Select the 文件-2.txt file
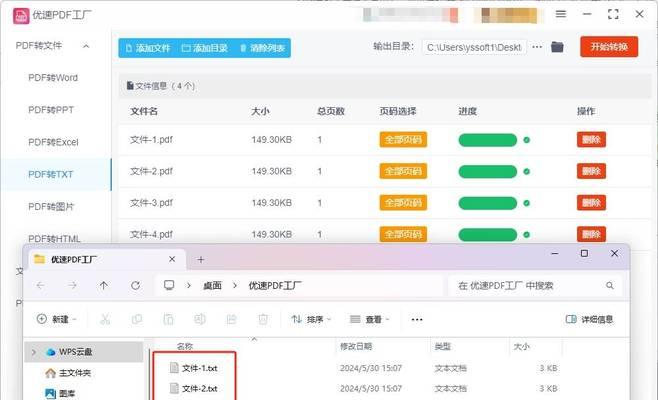 pos(193,389)
